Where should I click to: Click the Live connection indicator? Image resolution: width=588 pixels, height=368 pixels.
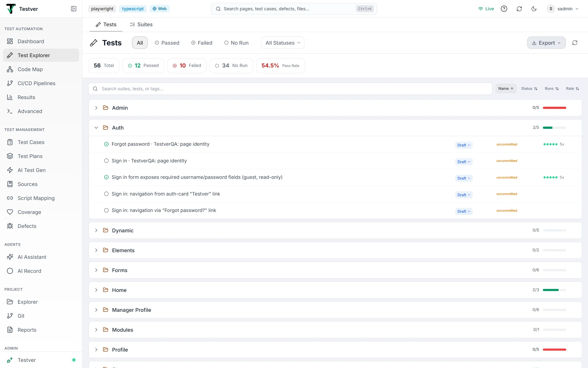pos(486,9)
